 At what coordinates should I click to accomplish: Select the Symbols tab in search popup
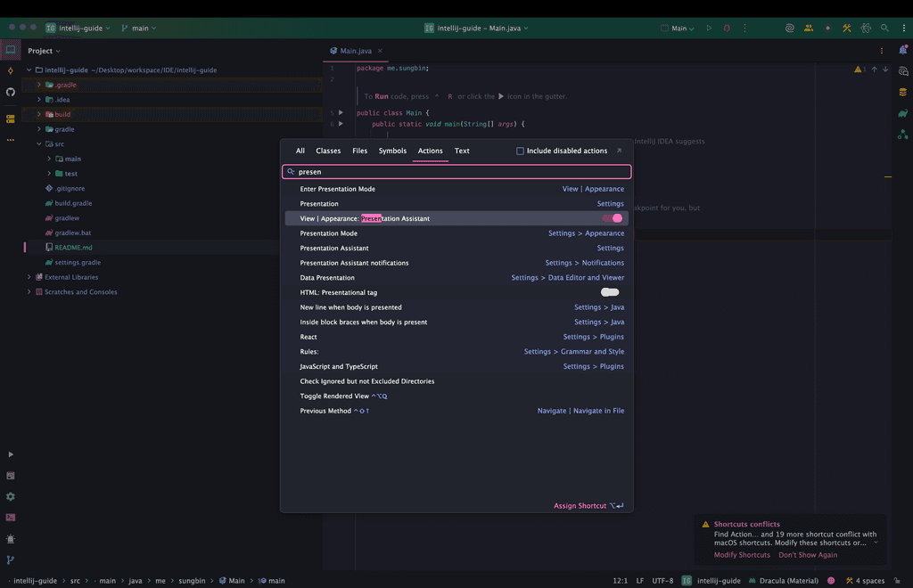(x=392, y=151)
